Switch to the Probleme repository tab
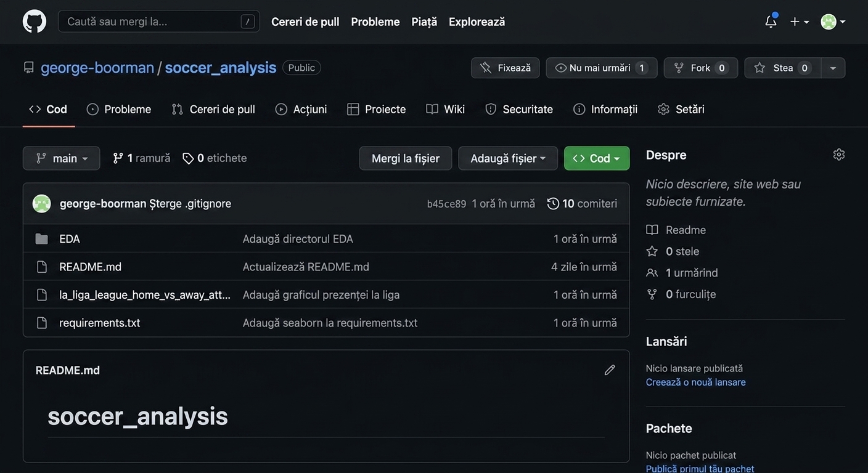Screen dimensions: 868x473 click(119, 109)
